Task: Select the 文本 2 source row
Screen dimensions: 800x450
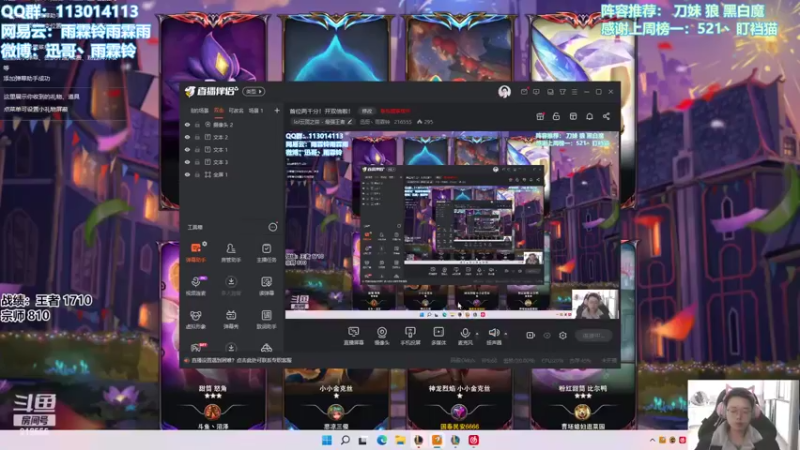Action: tap(232, 137)
